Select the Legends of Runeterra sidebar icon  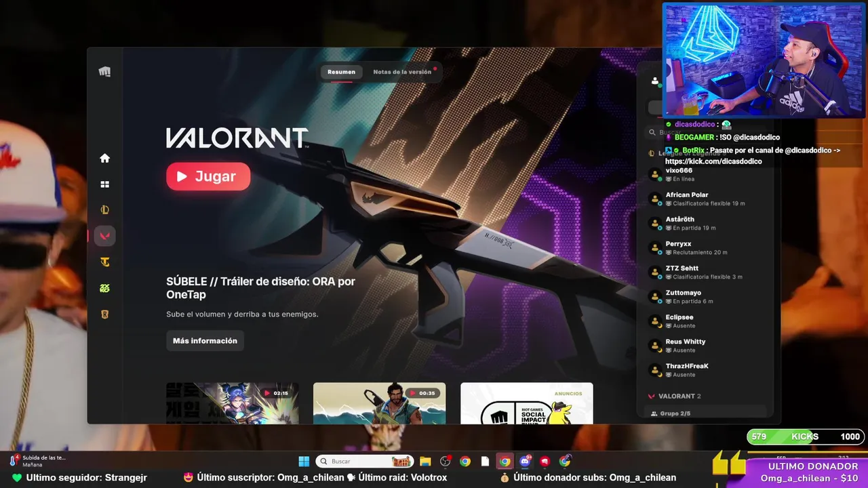tap(104, 314)
